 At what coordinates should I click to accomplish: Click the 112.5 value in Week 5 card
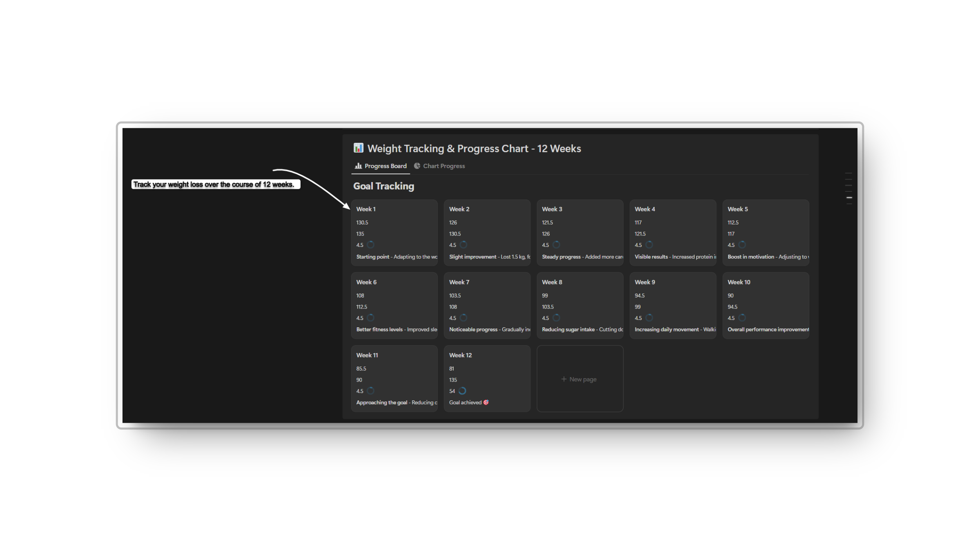click(733, 222)
